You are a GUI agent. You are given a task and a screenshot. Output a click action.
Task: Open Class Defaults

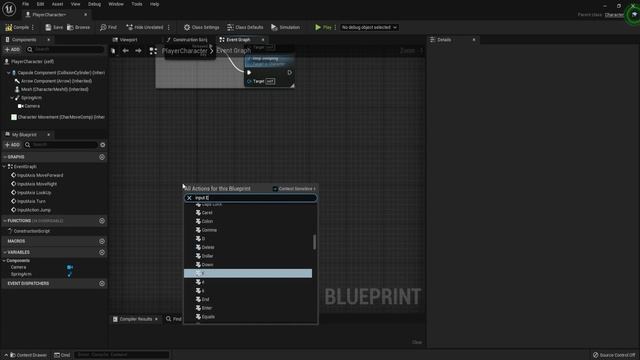pos(245,27)
